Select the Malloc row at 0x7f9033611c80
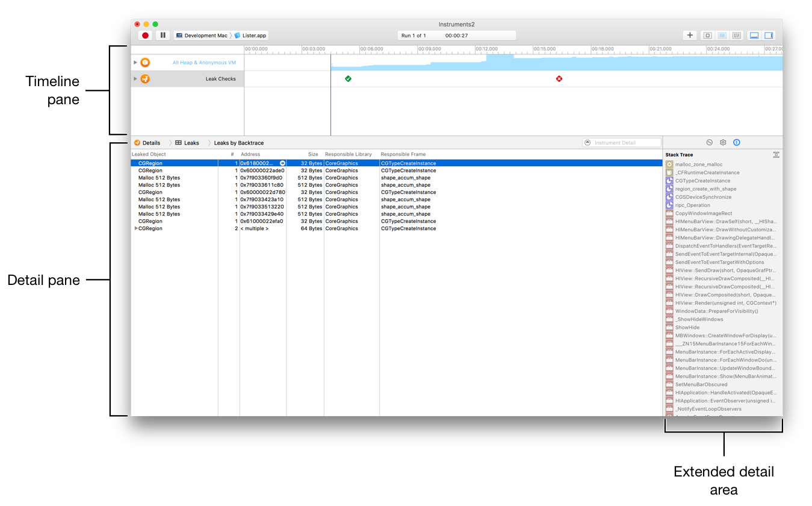The width and height of the screenshot is (812, 506). point(397,185)
